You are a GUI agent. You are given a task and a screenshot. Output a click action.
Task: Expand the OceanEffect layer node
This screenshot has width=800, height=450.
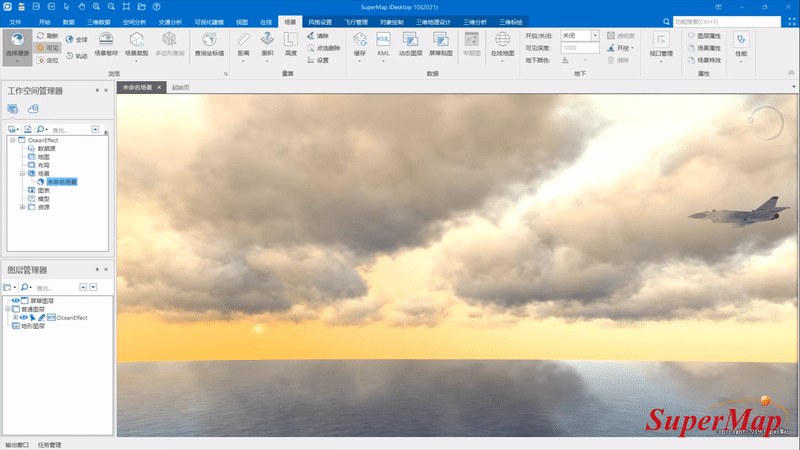coord(15,317)
